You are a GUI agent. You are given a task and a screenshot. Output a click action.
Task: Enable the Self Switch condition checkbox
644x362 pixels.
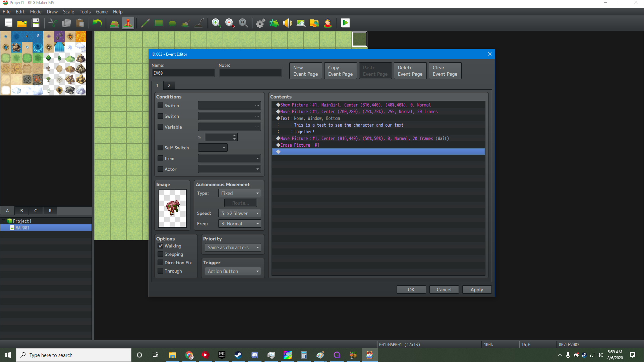click(x=161, y=148)
